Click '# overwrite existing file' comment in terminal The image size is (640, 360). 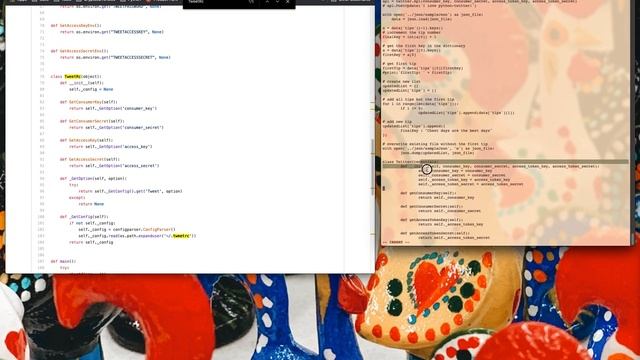(x=435, y=144)
